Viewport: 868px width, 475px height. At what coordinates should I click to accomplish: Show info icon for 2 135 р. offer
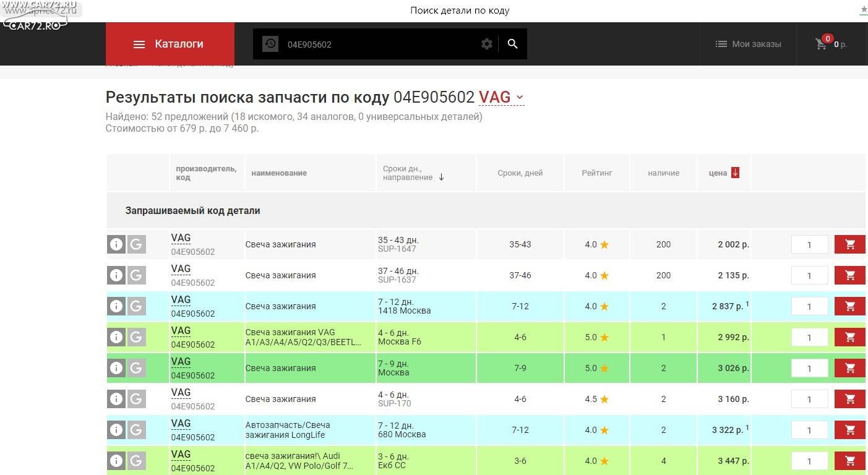coord(116,275)
